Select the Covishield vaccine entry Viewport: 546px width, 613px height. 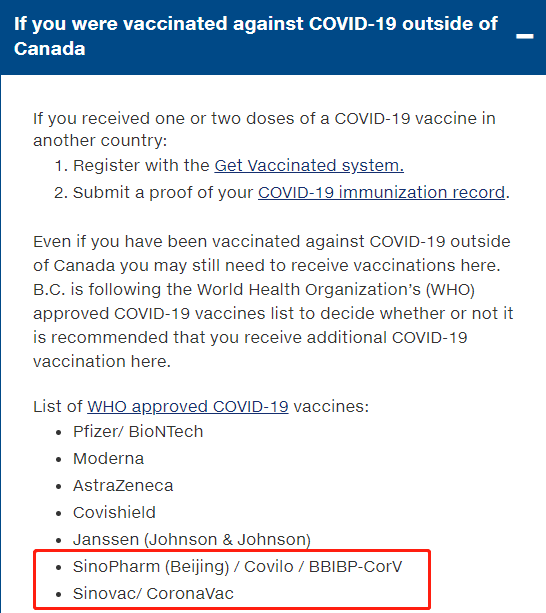point(114,513)
